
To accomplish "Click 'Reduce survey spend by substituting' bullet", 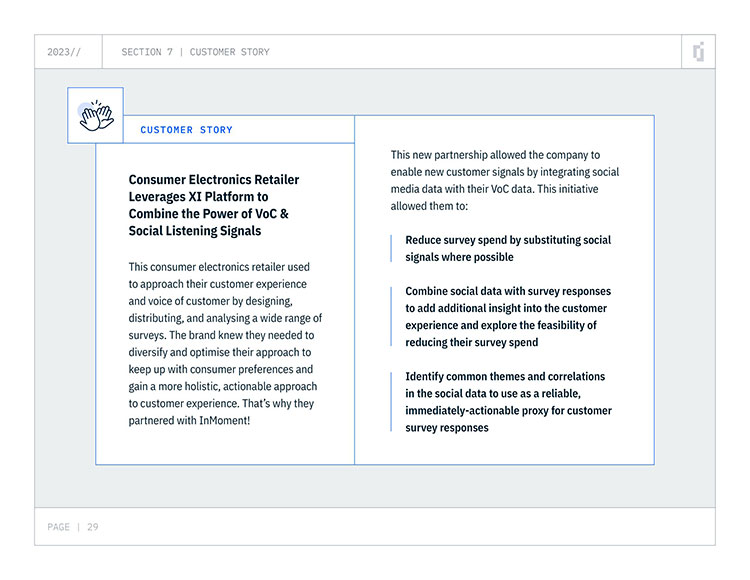I will 508,248.
